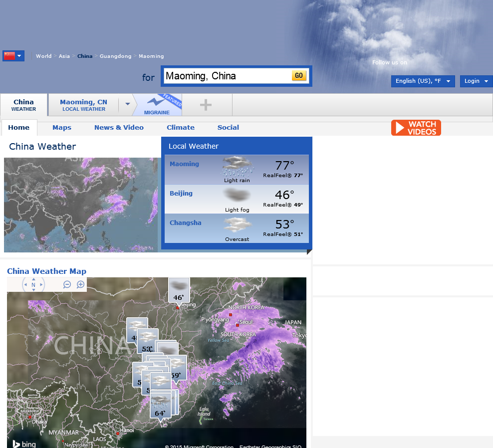Image resolution: width=493 pixels, height=448 pixels.
Task: Click the World breadcrumb link
Action: pyautogui.click(x=44, y=56)
